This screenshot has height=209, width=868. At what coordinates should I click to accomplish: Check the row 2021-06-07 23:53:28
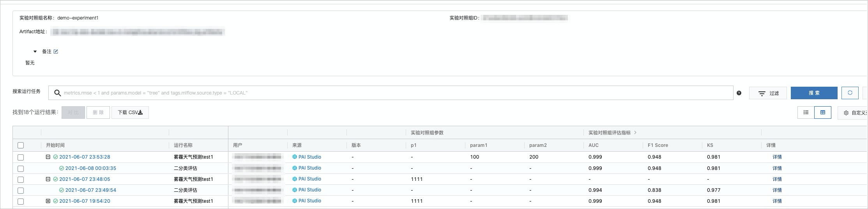click(x=21, y=157)
